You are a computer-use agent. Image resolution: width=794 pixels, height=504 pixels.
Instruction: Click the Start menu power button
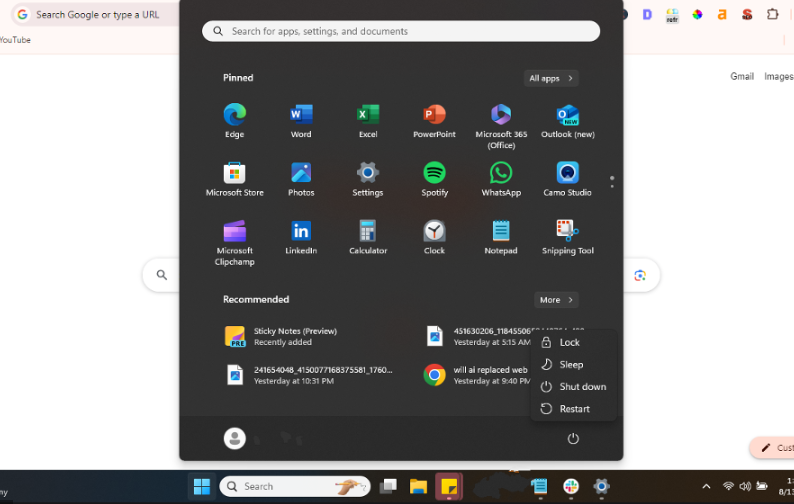tap(573, 439)
